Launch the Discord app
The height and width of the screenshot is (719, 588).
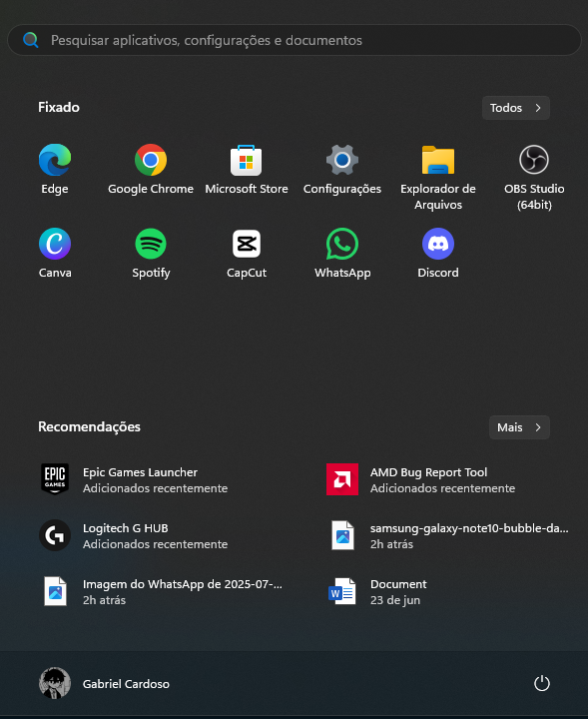[438, 253]
